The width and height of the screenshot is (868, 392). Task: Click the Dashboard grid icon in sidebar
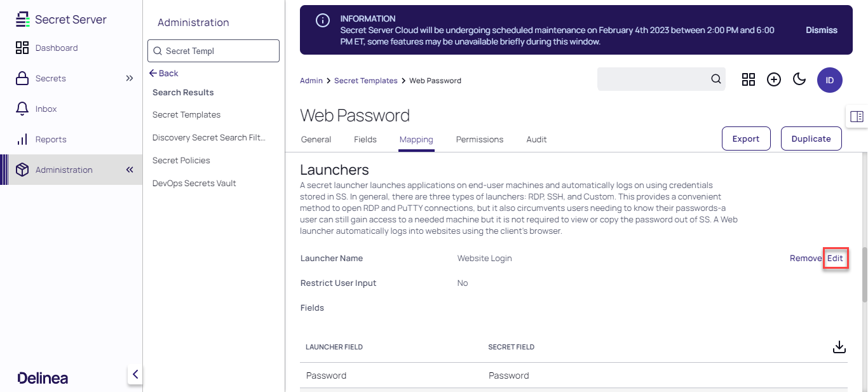pyautogui.click(x=22, y=48)
